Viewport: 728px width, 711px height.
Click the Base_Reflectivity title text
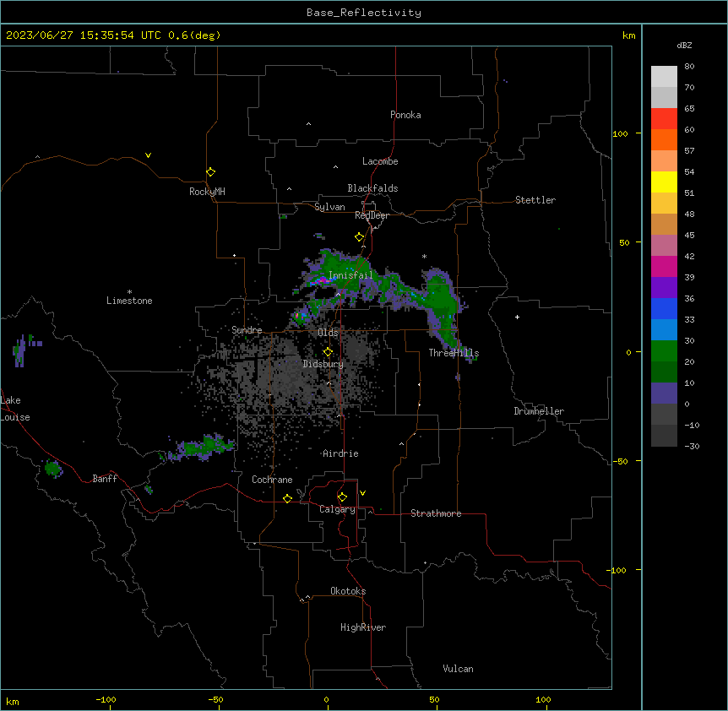[x=363, y=13]
